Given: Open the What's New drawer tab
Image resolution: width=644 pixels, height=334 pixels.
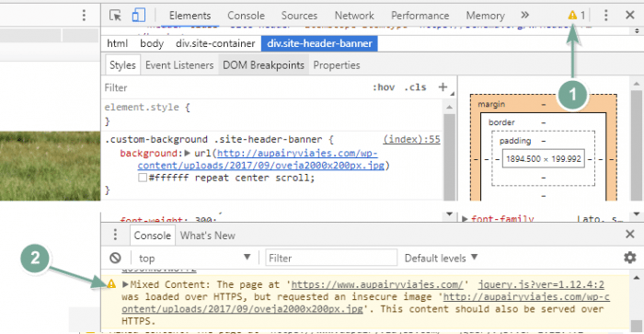Looking at the screenshot, I should click(207, 236).
